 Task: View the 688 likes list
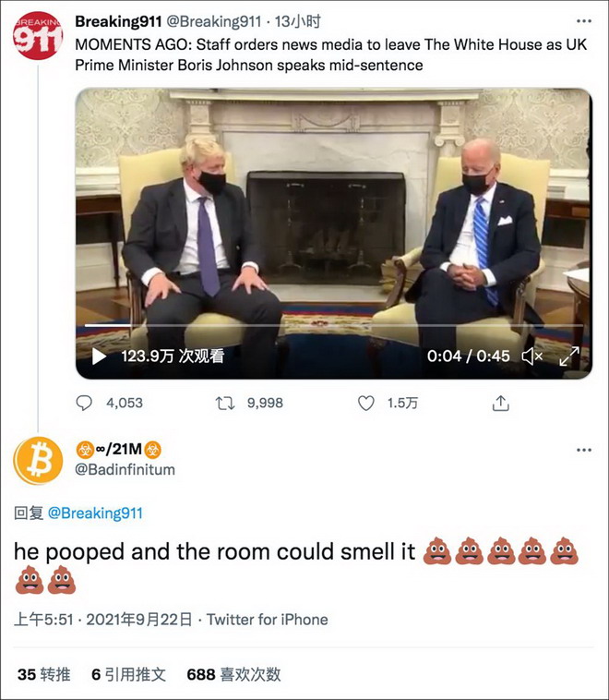tap(233, 674)
